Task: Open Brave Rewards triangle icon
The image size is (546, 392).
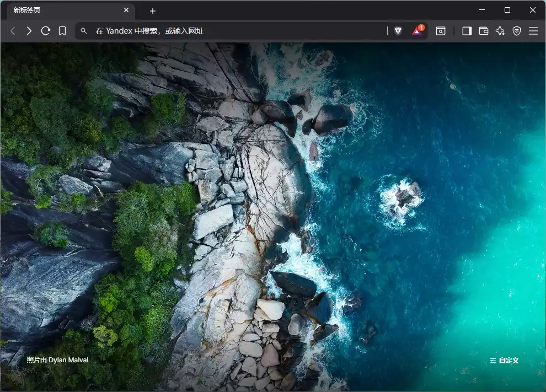Action: pyautogui.click(x=417, y=31)
